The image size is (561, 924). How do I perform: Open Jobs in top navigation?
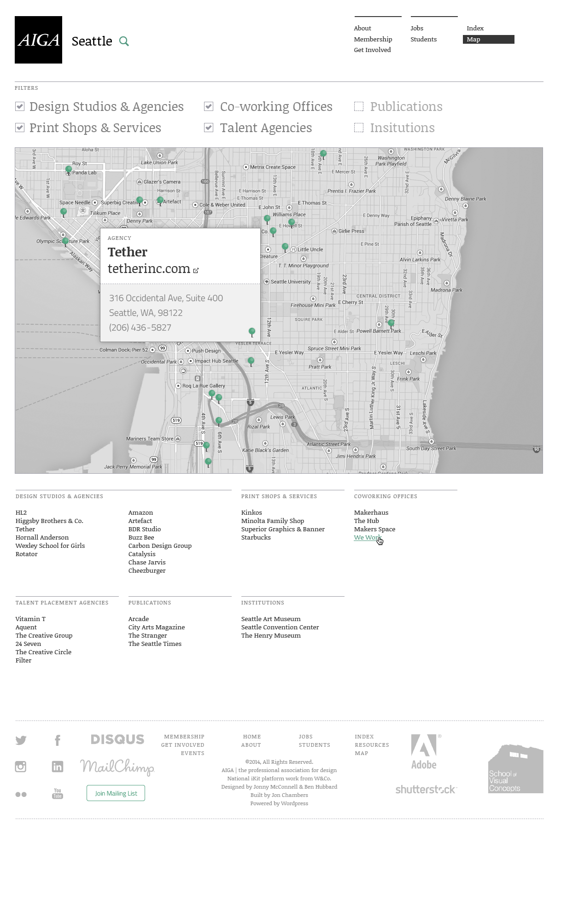(417, 28)
